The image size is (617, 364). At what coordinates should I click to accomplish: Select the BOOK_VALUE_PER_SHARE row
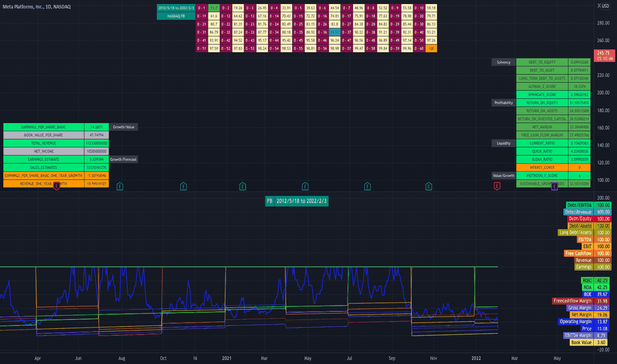[x=56, y=135]
